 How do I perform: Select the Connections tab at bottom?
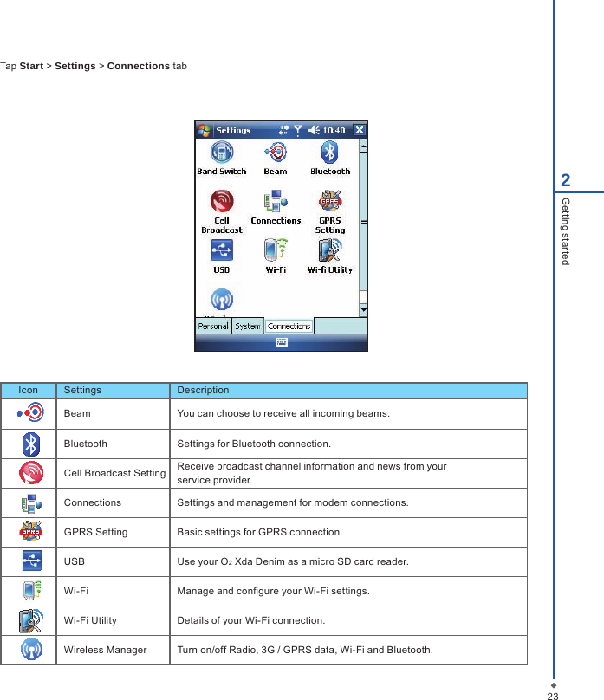click(x=289, y=327)
